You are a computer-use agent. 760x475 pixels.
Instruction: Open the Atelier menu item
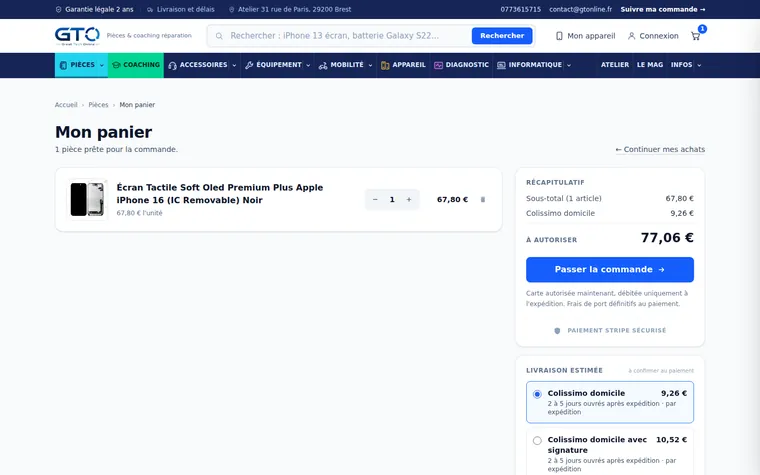click(615, 65)
